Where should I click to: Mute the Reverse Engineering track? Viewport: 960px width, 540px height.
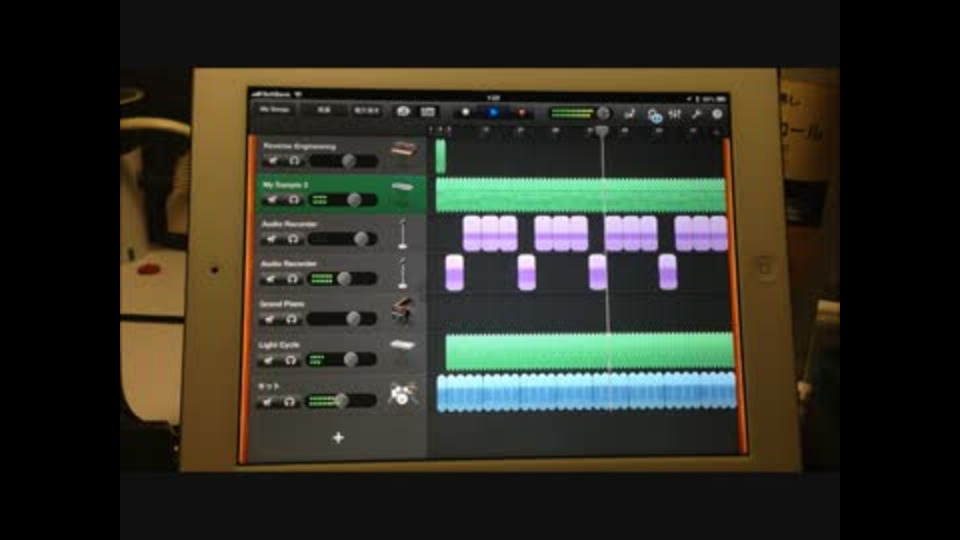[272, 161]
